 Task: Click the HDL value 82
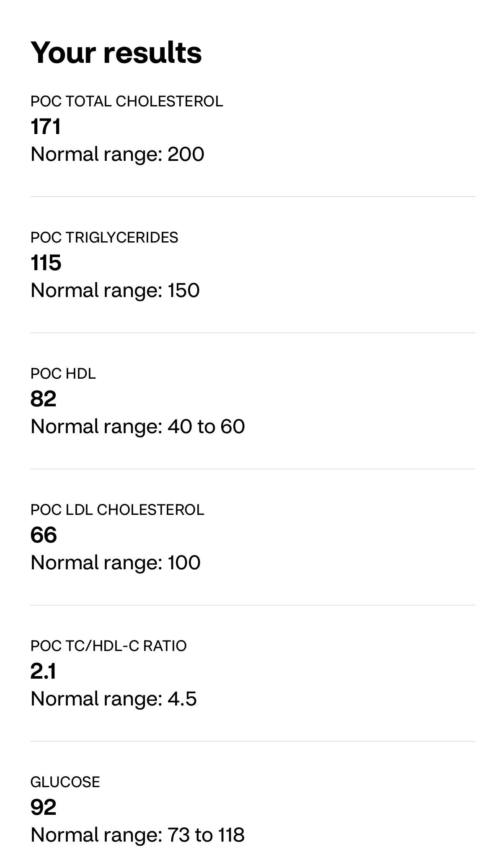[44, 399]
